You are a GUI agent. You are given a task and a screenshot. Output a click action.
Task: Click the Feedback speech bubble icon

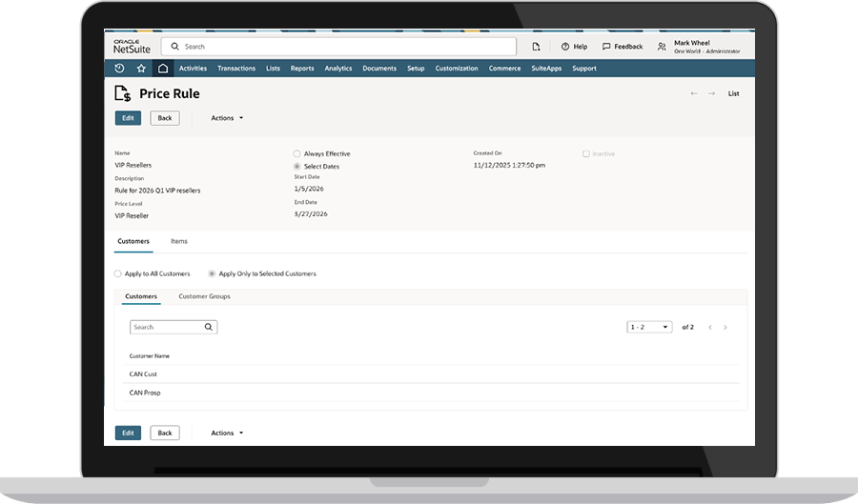[x=606, y=47]
